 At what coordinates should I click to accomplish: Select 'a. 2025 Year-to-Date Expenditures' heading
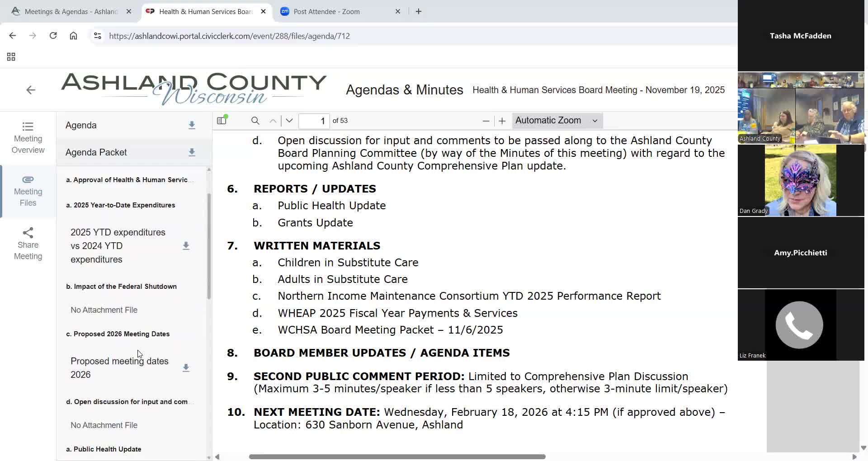[x=121, y=205]
